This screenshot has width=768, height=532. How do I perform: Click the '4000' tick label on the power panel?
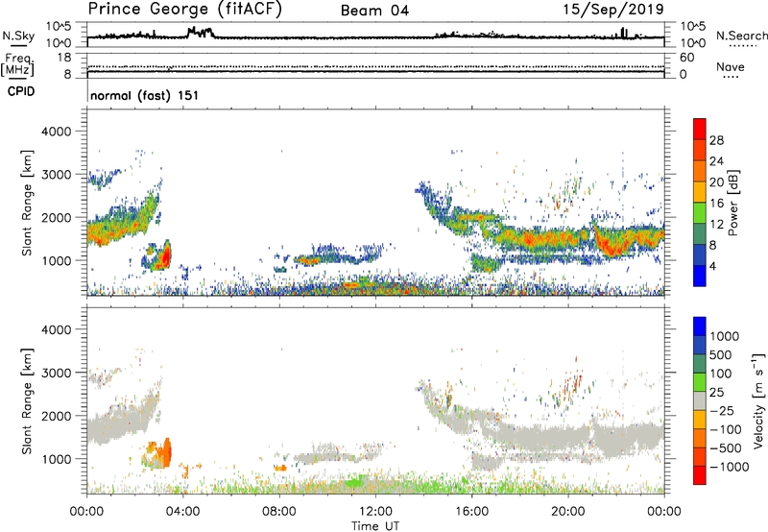(x=56, y=131)
